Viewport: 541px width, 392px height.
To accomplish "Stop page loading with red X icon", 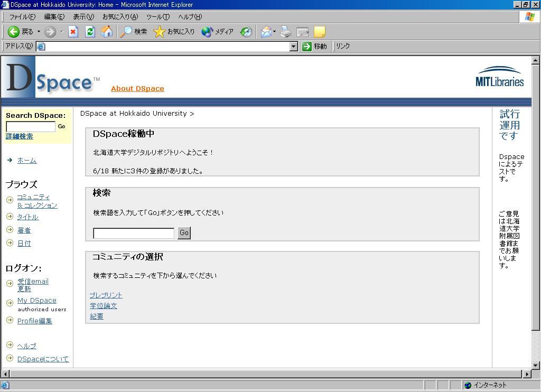I will pos(73,32).
